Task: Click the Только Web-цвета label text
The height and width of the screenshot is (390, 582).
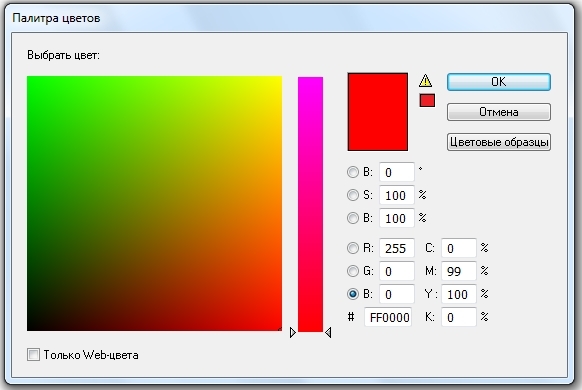Action: (x=91, y=355)
